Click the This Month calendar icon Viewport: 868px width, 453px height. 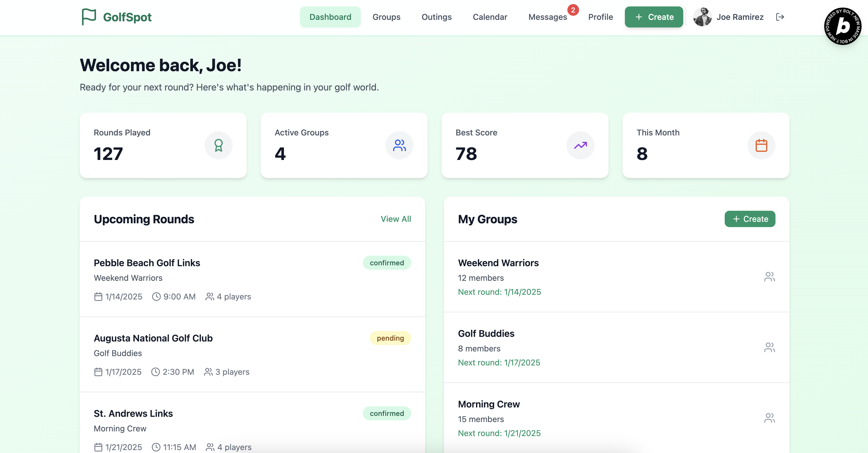761,145
